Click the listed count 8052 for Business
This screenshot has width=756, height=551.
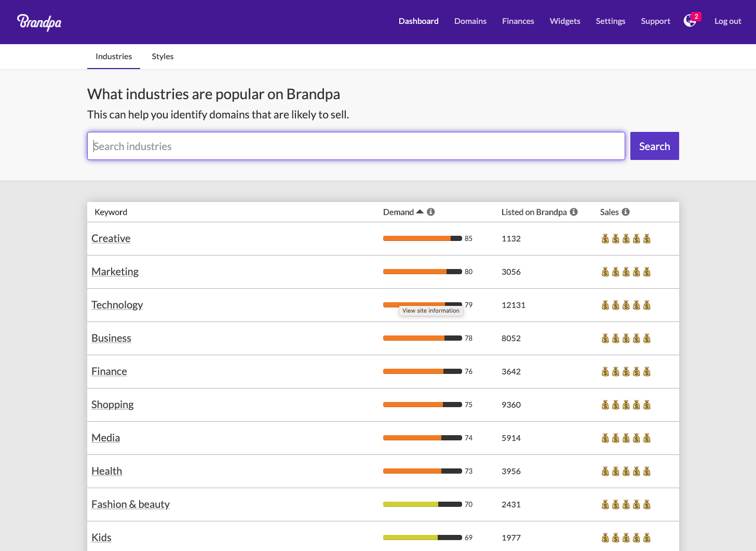click(x=511, y=339)
